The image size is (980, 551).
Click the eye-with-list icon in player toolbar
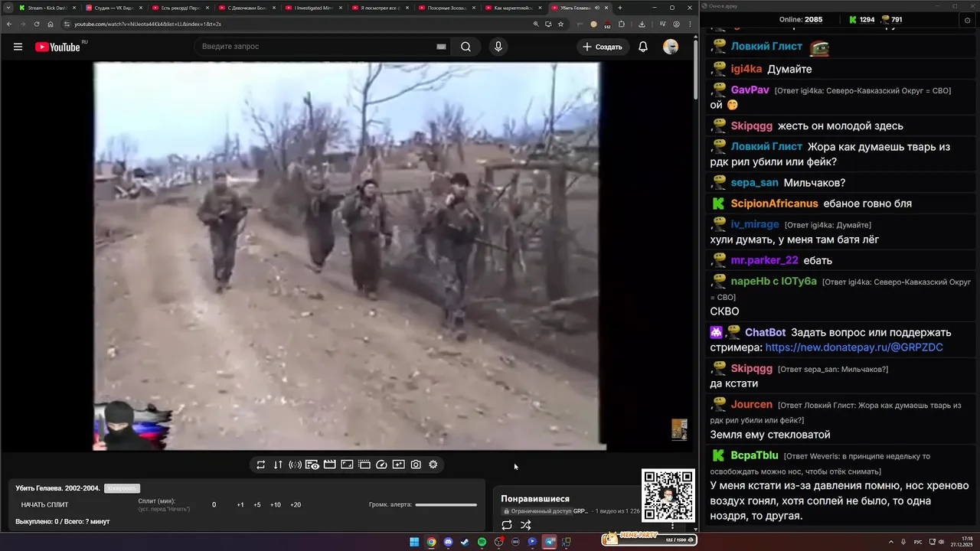point(312,465)
